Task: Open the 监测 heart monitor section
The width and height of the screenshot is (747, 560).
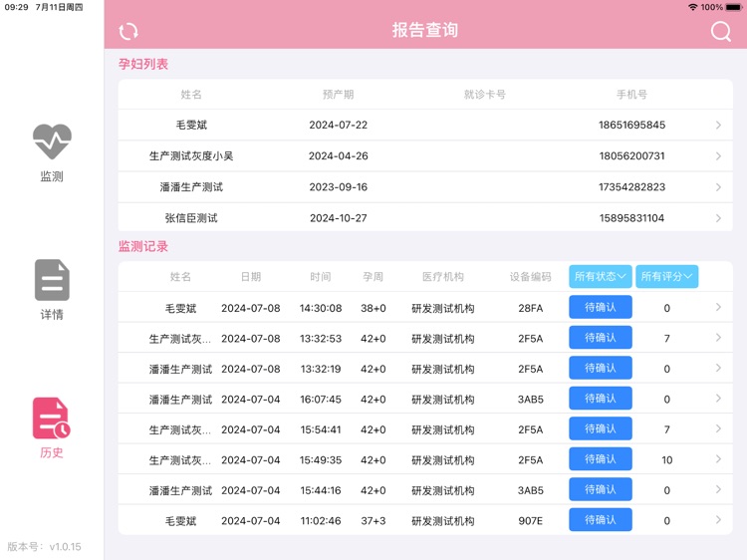Action: [x=52, y=141]
